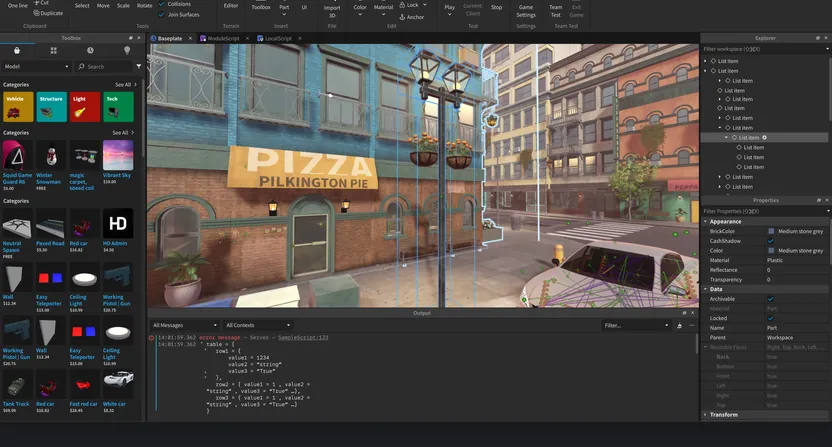The height and width of the screenshot is (447, 832).
Task: Toggle the Collisions checkbox
Action: (162, 4)
